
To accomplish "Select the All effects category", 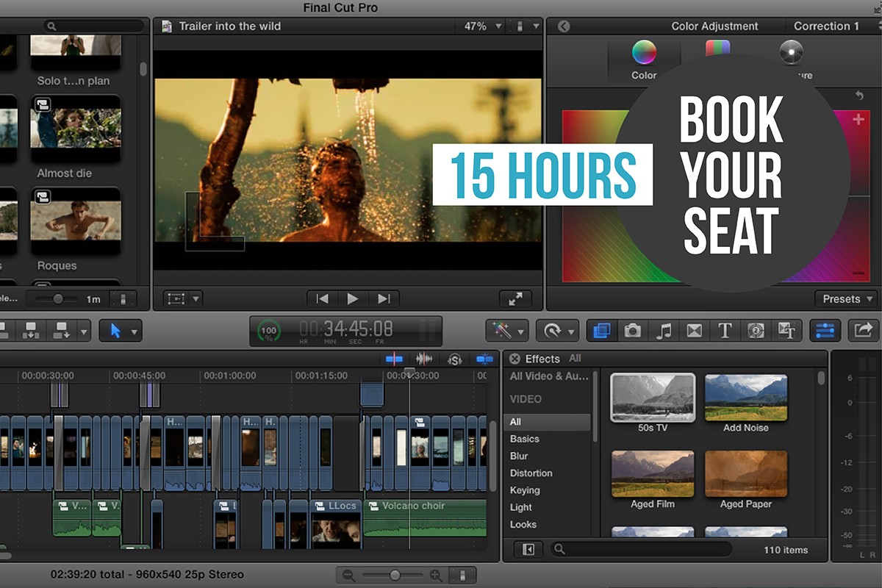I will 548,422.
